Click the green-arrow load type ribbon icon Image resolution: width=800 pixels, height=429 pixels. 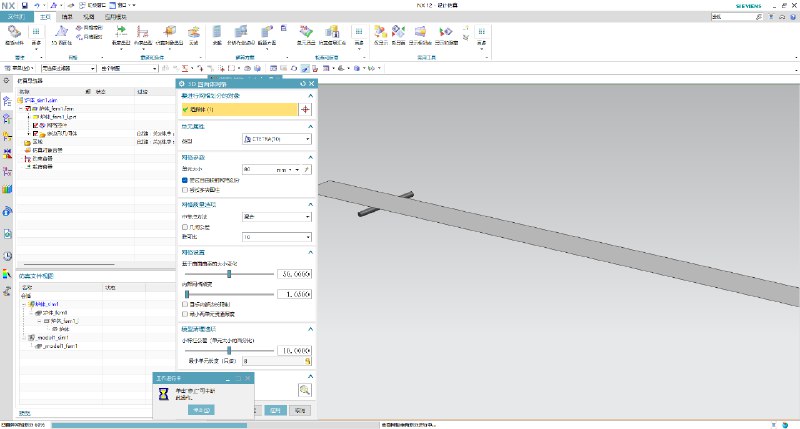pyautogui.click(x=121, y=35)
